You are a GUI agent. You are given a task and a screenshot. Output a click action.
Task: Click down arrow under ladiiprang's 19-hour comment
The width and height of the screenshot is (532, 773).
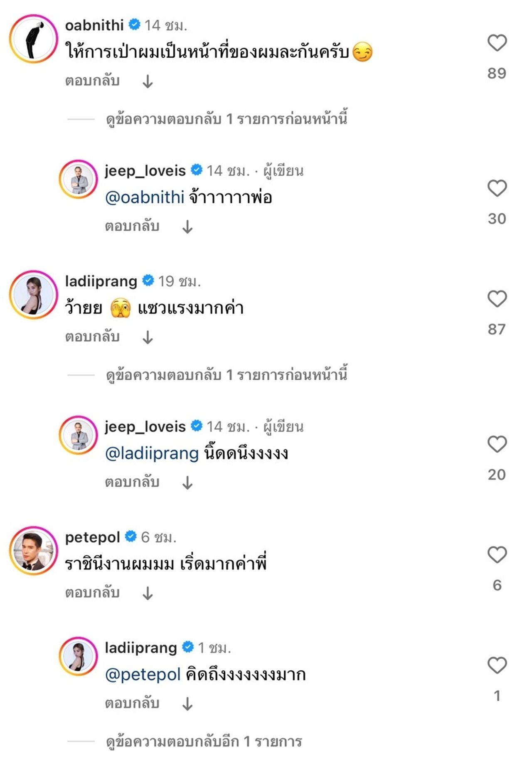click(148, 337)
